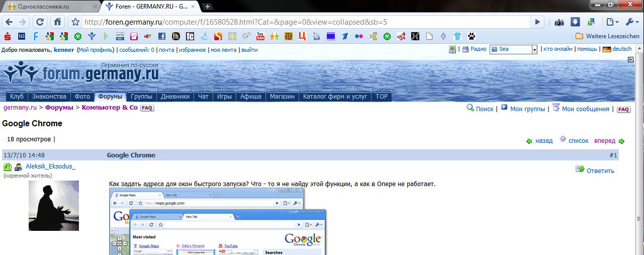Open the blue filmstrip bookmark icon
The width and height of the screenshot is (644, 255).
(x=331, y=36)
